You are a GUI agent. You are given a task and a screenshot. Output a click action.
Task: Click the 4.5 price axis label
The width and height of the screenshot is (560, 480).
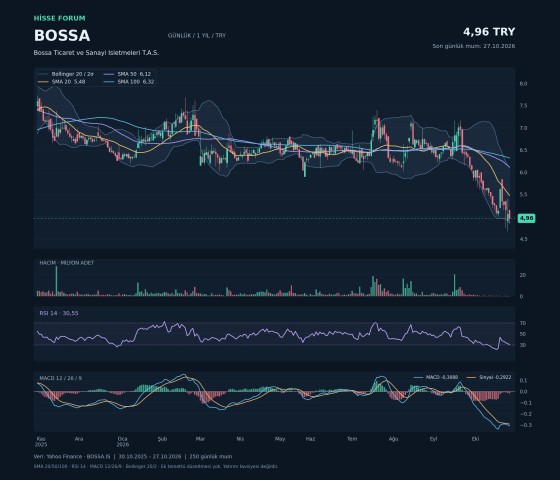click(x=523, y=239)
